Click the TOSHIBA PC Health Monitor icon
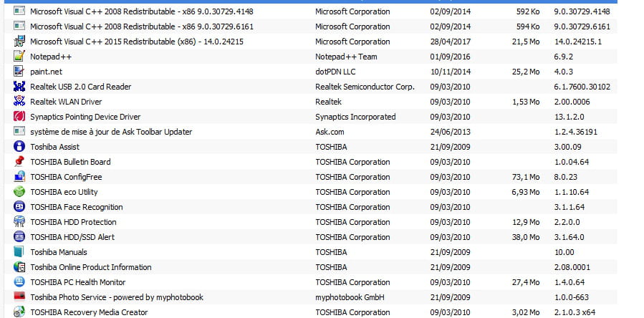The image size is (644, 318). [x=19, y=282]
